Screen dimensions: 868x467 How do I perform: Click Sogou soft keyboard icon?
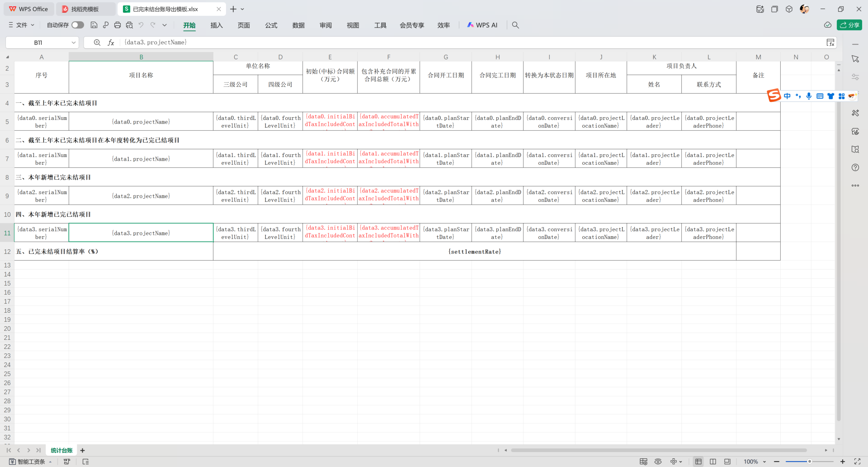[x=820, y=96]
